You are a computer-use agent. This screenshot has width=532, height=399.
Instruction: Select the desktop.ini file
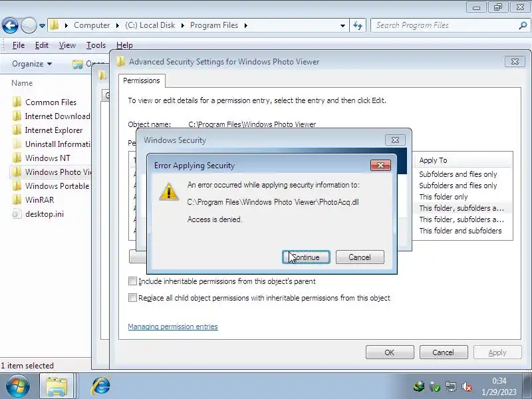point(38,213)
